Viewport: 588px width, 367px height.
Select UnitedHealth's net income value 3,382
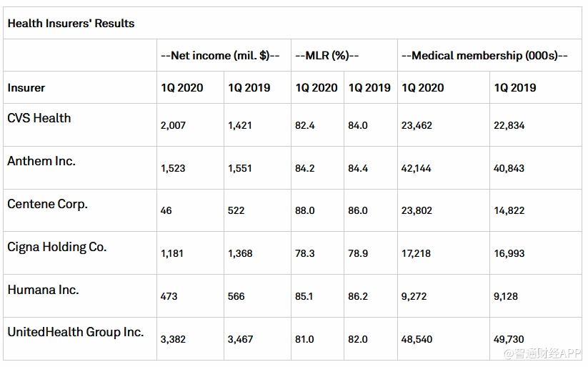tap(174, 339)
